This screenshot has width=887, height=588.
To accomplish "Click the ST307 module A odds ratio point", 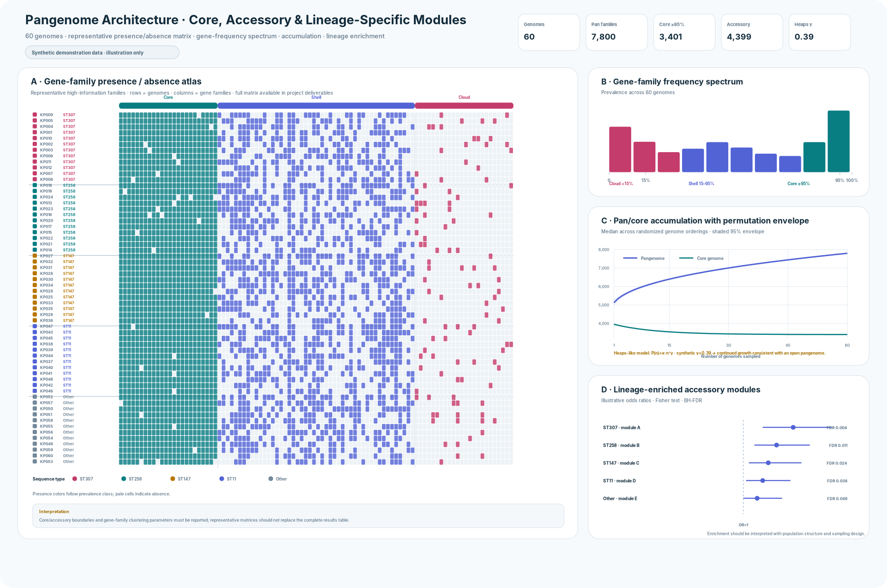I will click(793, 427).
